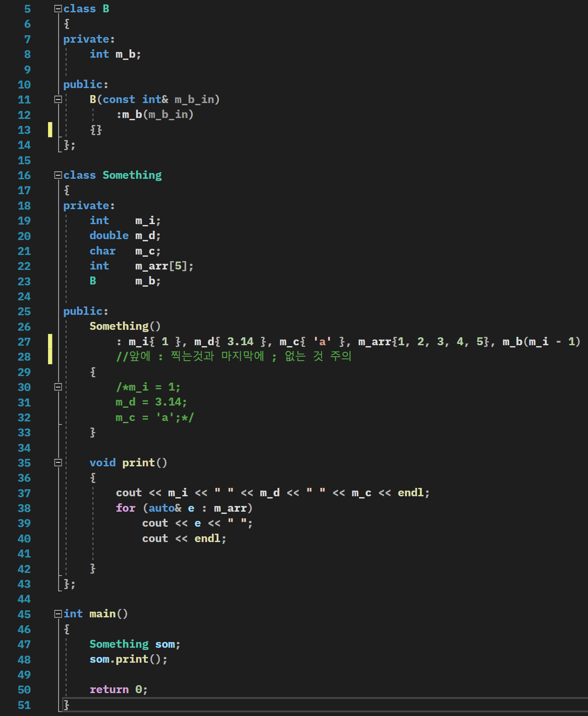Click 'private:' label on line 18
Viewport: 588px width, 716px height.
tap(89, 206)
